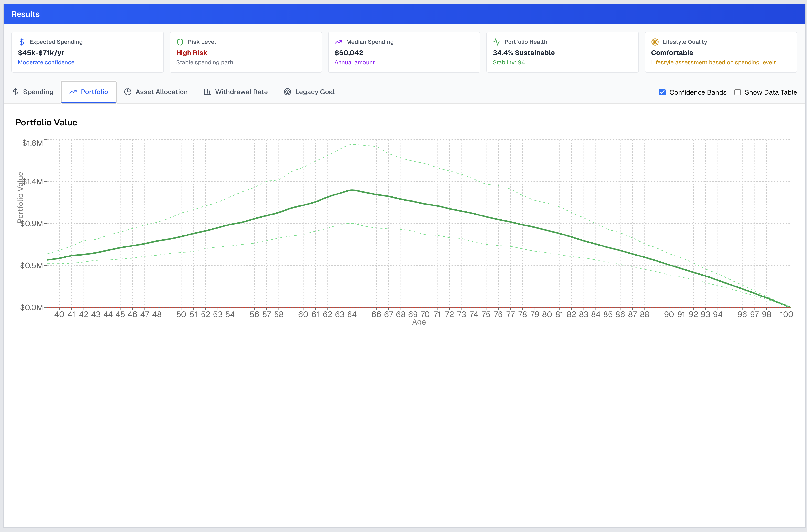The height and width of the screenshot is (532, 807).
Task: Click the trending arrow icon beside Median Spending
Action: [x=338, y=42]
